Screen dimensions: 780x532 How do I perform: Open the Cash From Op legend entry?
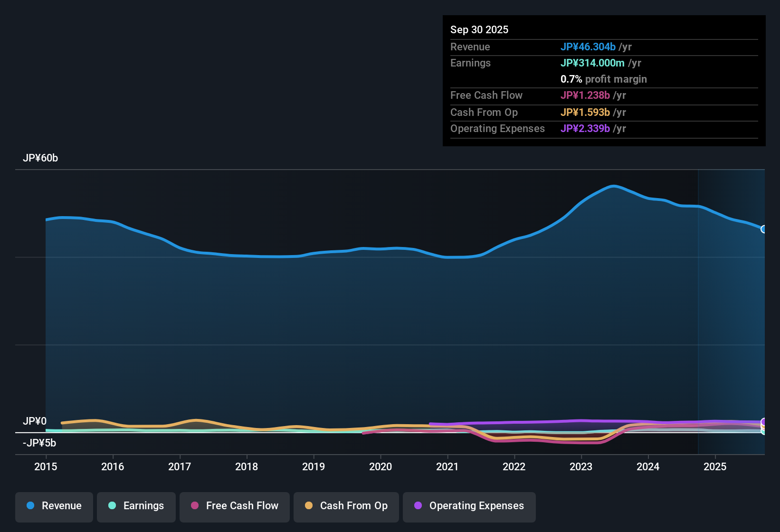(x=346, y=506)
